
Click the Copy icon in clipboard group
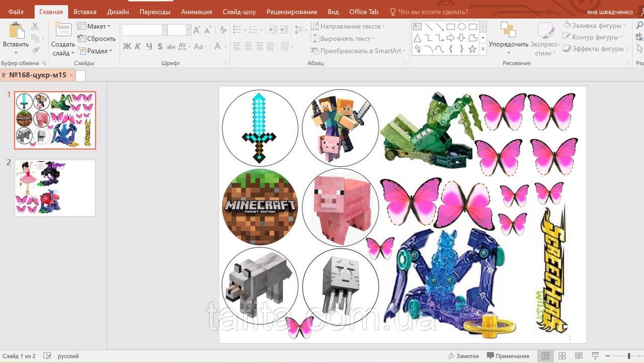(x=35, y=38)
